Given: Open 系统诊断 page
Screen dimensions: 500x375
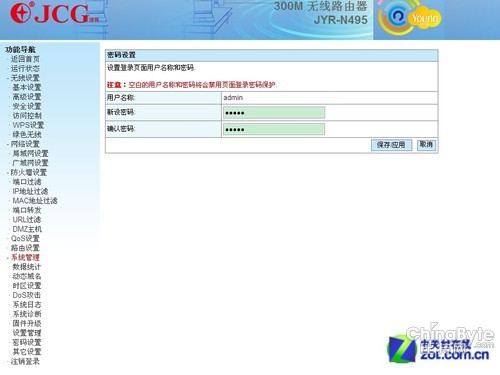Looking at the screenshot, I should [x=27, y=314].
